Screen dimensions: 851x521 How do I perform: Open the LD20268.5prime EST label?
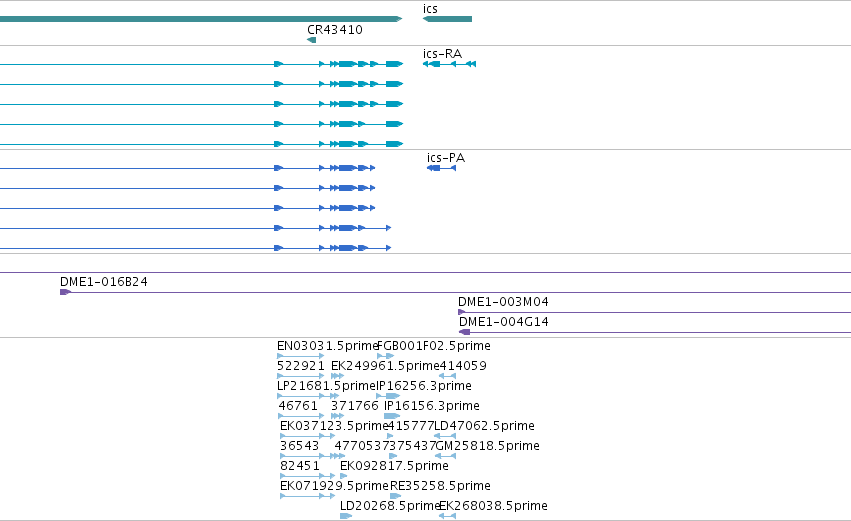point(389,506)
